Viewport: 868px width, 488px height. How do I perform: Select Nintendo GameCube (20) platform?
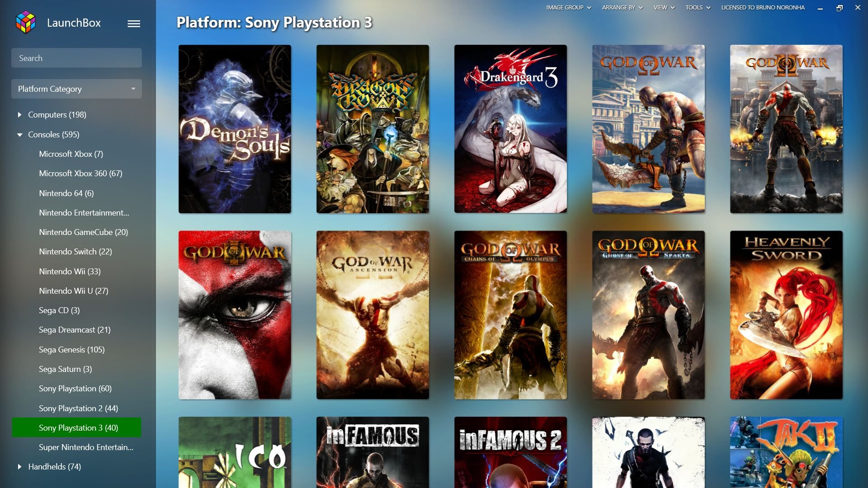pos(84,232)
